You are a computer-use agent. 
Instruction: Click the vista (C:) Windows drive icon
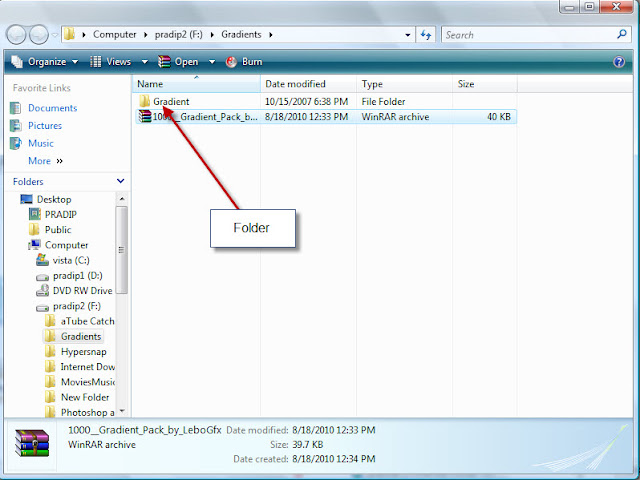pos(42,260)
